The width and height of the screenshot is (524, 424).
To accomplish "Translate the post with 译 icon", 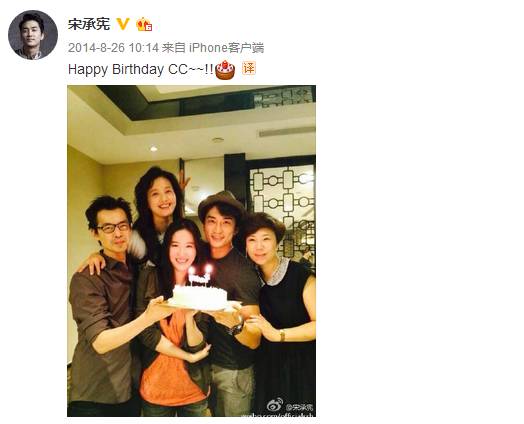I will [249, 68].
